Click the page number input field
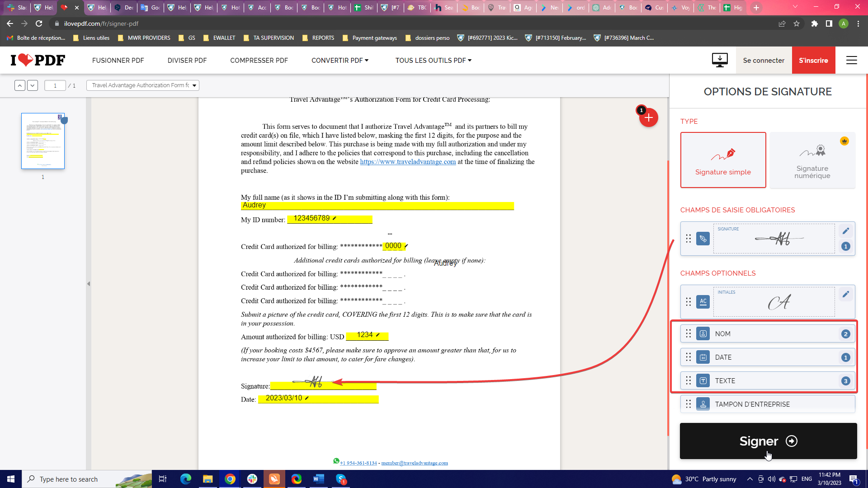This screenshot has width=868, height=488. [x=55, y=85]
